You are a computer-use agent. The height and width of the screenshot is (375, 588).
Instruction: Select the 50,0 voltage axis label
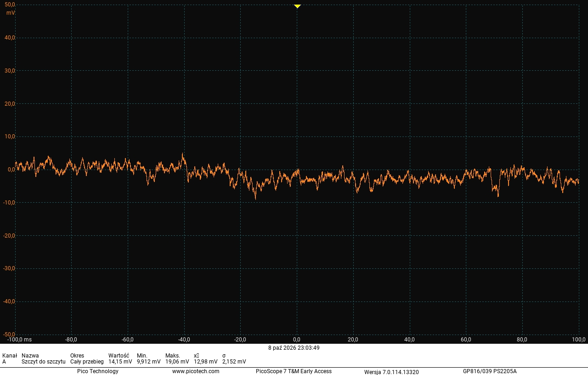pos(10,5)
